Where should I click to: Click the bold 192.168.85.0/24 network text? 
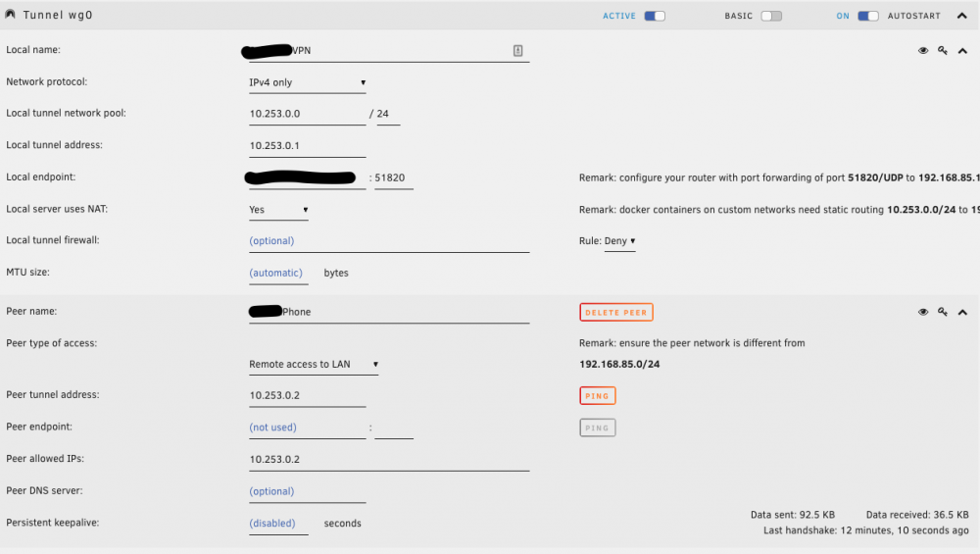point(619,364)
